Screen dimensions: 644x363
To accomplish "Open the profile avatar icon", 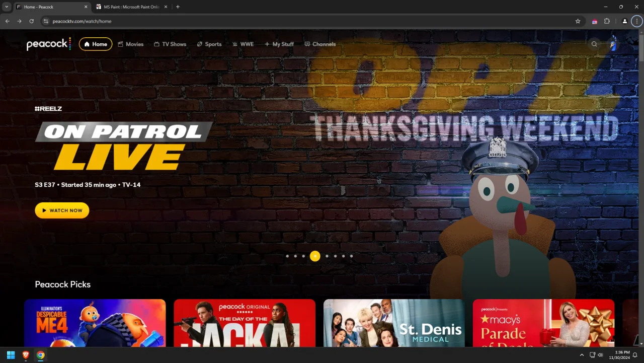I will pos(613,44).
